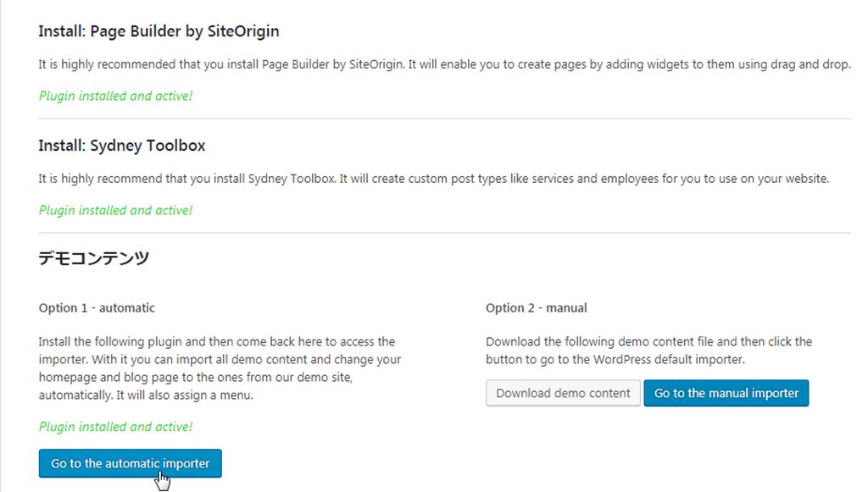Click the デモコンテンツ section heading
868x492 pixels.
click(94, 258)
